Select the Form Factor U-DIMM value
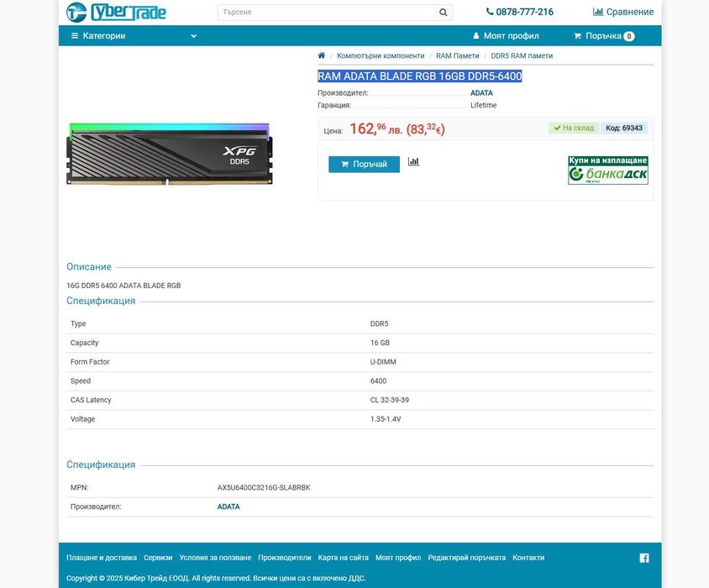The image size is (709, 588). pyautogui.click(x=383, y=362)
